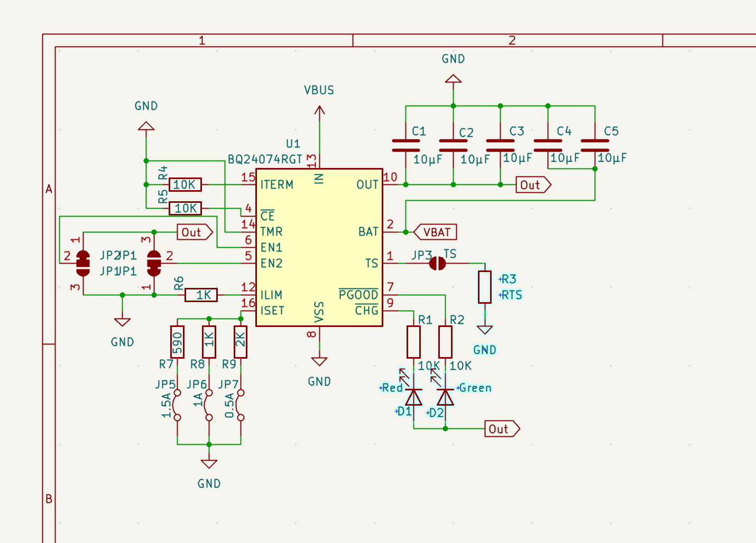Image resolution: width=756 pixels, height=543 pixels.
Task: Click the C3 reference text
Action: pyautogui.click(x=517, y=131)
